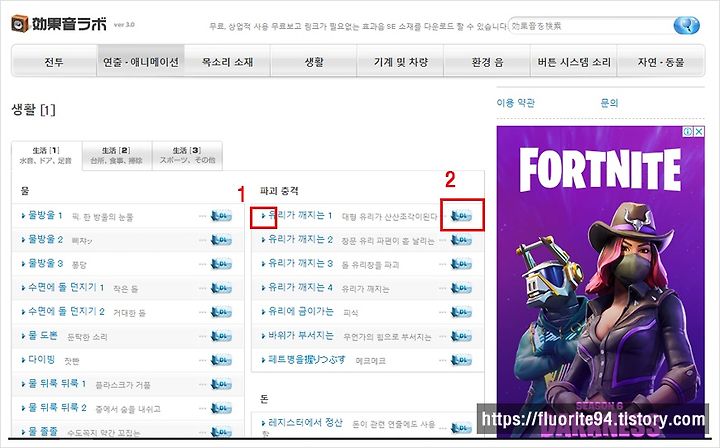Focus the sound search input field
Viewport: 720px width, 448px height.
click(x=591, y=26)
